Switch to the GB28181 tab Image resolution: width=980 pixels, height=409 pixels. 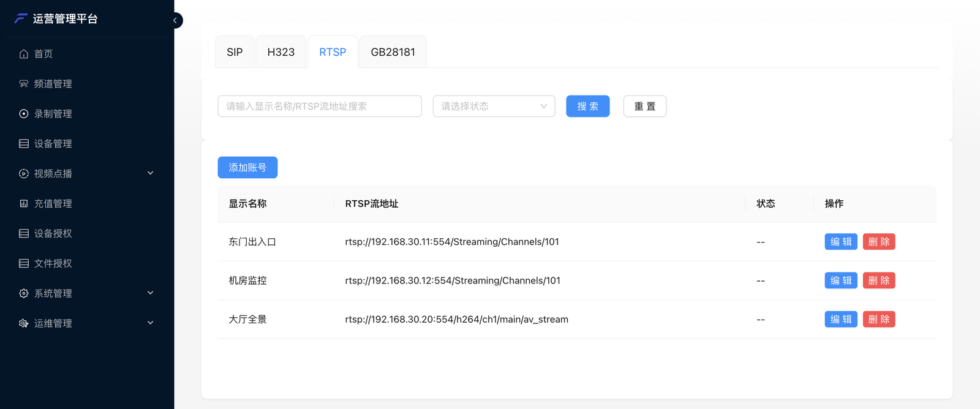[x=393, y=52]
